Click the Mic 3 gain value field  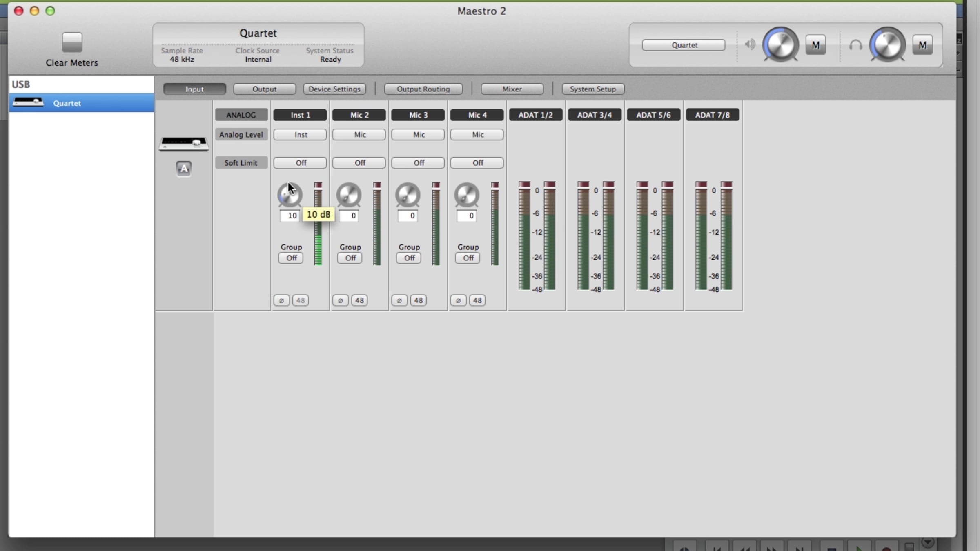[408, 216]
